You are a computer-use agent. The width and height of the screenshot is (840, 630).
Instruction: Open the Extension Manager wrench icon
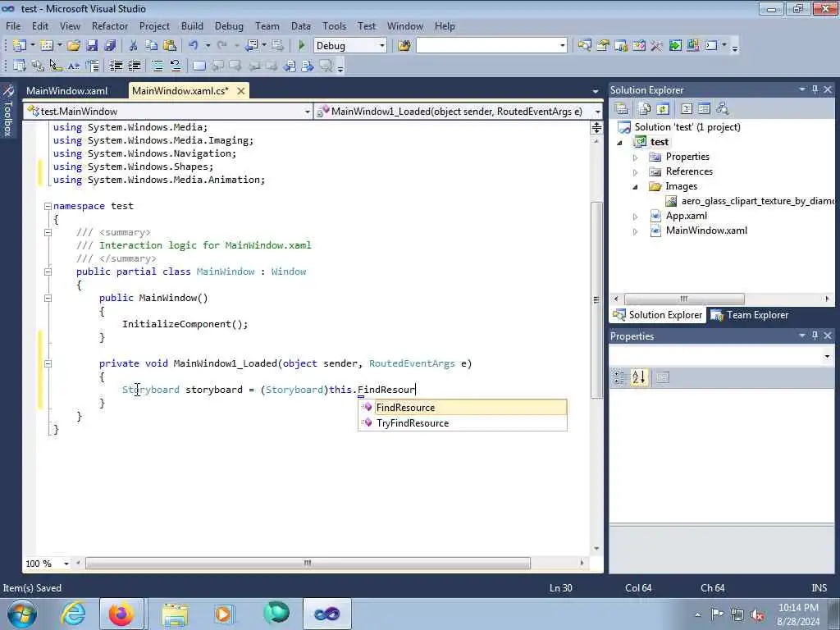coord(692,46)
